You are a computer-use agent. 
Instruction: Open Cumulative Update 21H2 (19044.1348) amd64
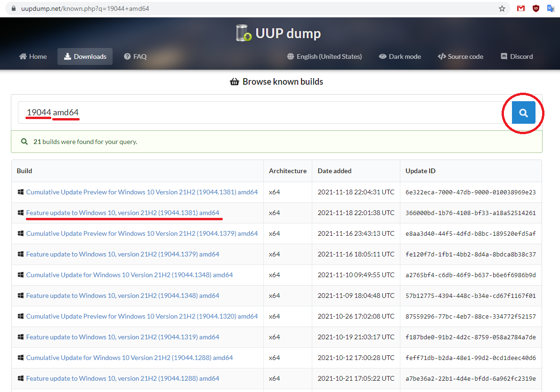tap(130, 275)
